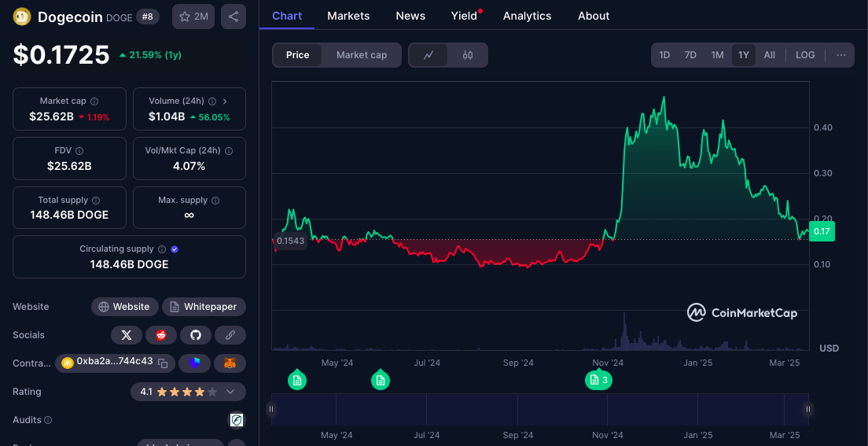This screenshot has width=868, height=446.
Task: Switch chart to candlestick view
Action: [468, 55]
